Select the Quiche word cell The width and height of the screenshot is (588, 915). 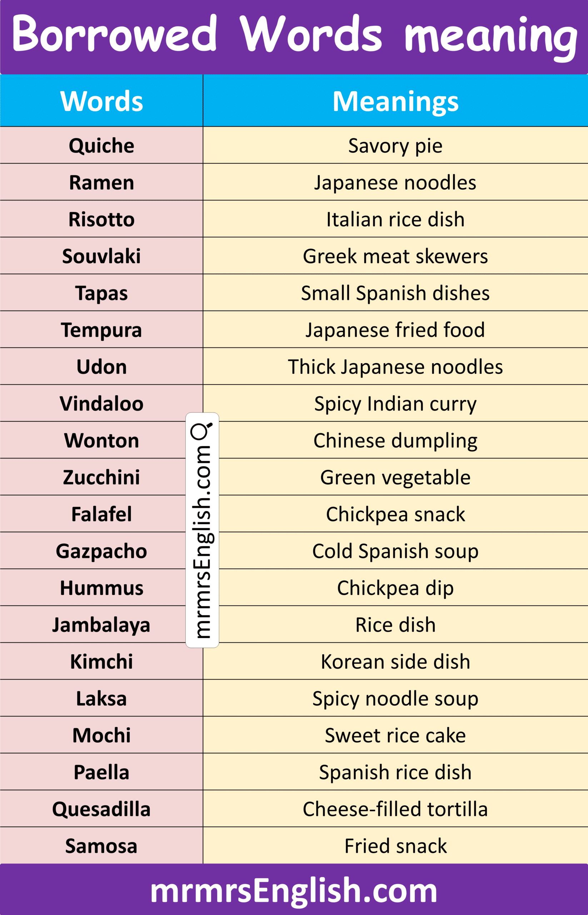tap(101, 145)
